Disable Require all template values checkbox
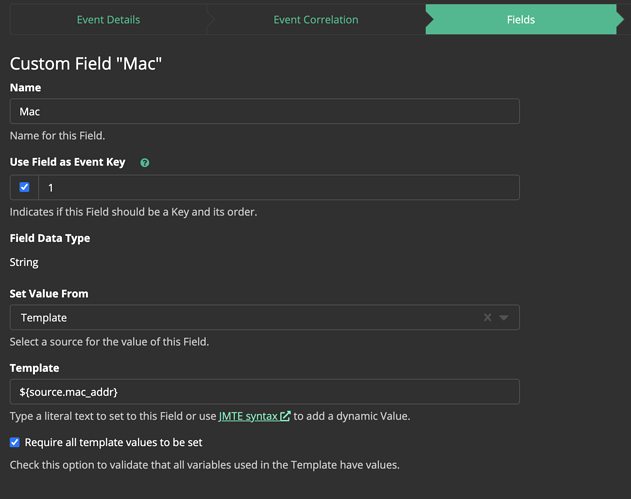The width and height of the screenshot is (631, 499). point(15,442)
